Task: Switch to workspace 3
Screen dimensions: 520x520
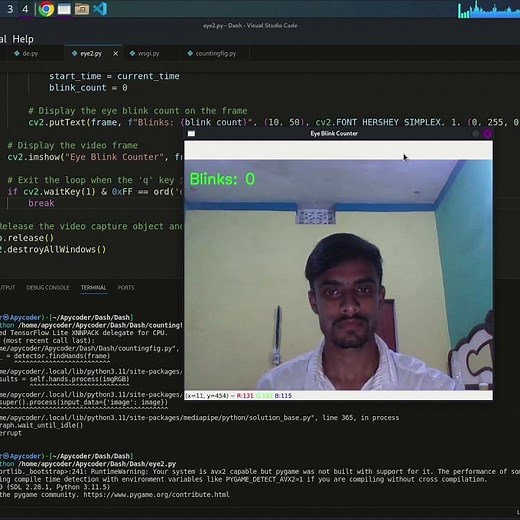Action: point(10,9)
